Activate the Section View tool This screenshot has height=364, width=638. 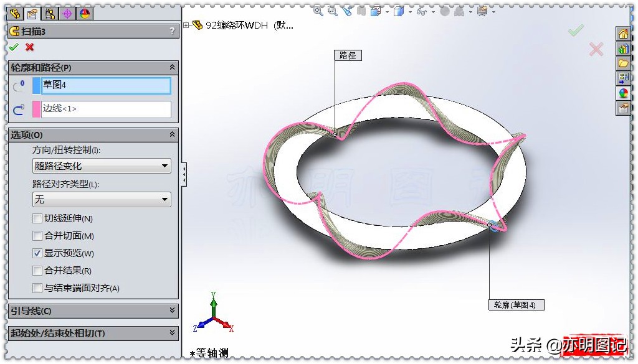pos(348,11)
